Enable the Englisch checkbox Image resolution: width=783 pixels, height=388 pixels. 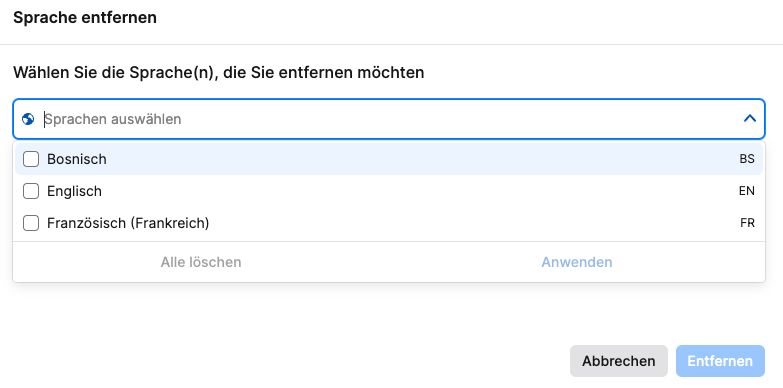31,191
